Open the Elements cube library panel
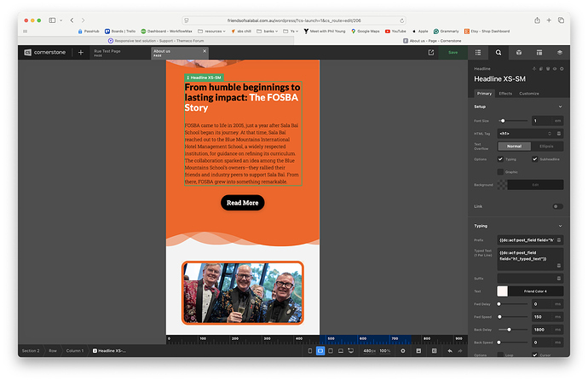Image resolution: width=588 pixels, height=380 pixels. (519, 53)
